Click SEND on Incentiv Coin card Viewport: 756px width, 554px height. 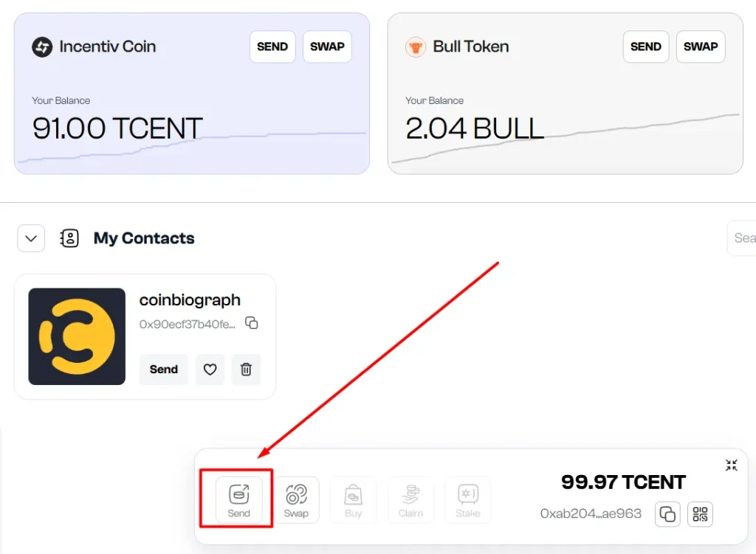click(x=272, y=46)
